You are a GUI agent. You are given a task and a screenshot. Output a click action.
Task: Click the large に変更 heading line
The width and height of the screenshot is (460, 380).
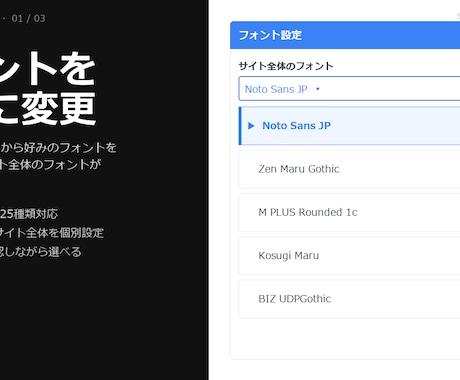tap(48, 108)
